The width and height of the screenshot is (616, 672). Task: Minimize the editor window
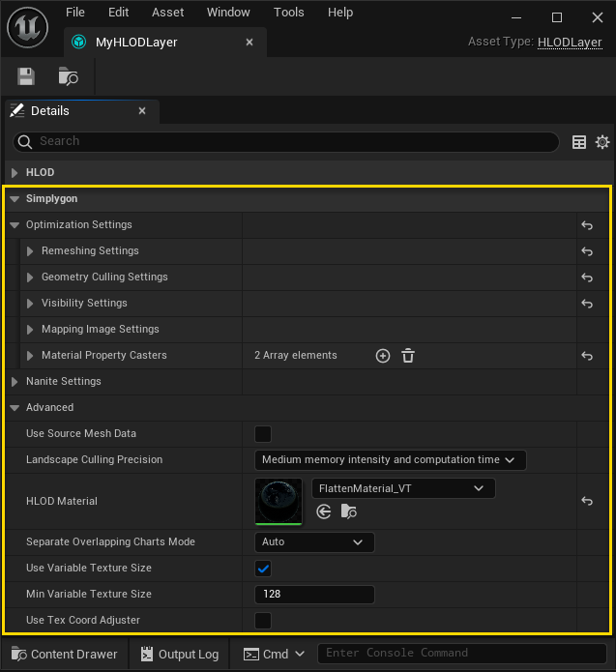pyautogui.click(x=516, y=17)
